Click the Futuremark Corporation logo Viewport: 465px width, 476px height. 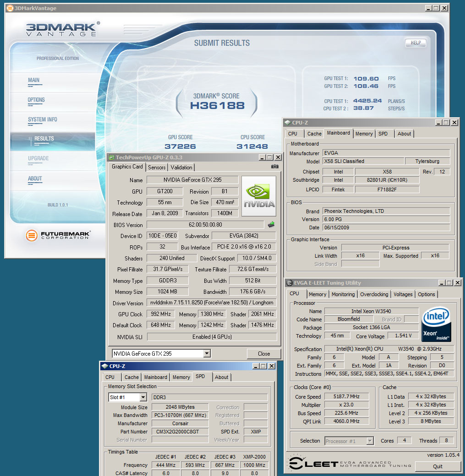pyautogui.click(x=58, y=235)
